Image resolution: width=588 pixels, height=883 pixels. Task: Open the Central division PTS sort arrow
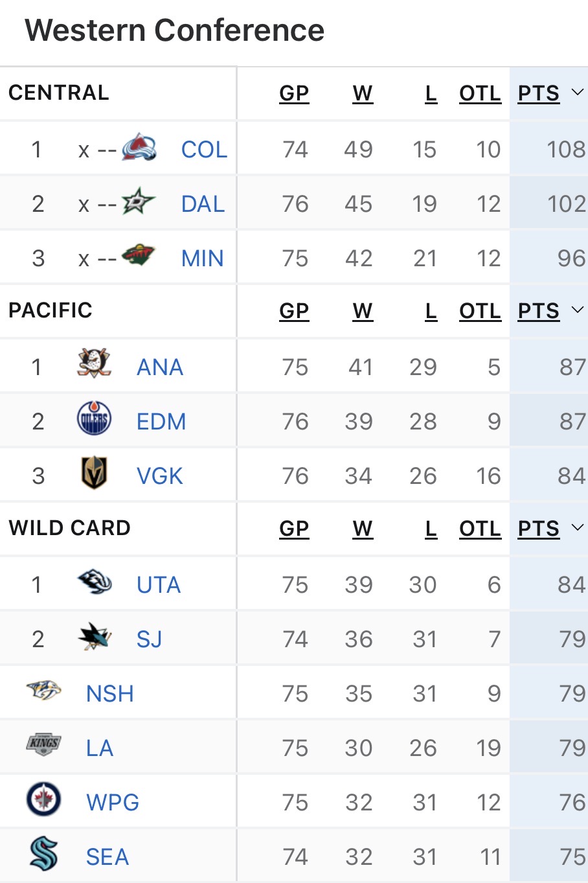(578, 93)
